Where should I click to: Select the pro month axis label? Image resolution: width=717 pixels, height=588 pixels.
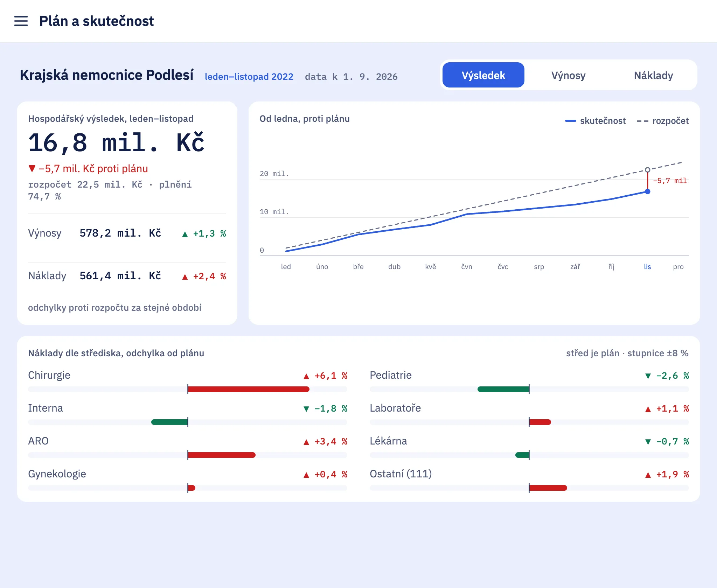tap(678, 267)
